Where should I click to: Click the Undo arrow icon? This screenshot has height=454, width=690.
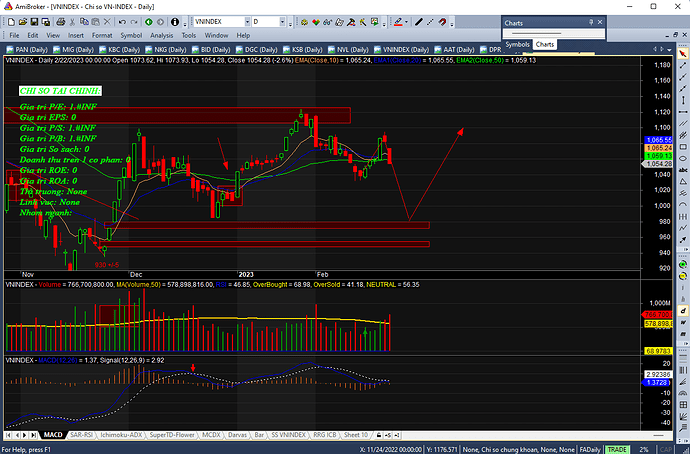(x=122, y=22)
